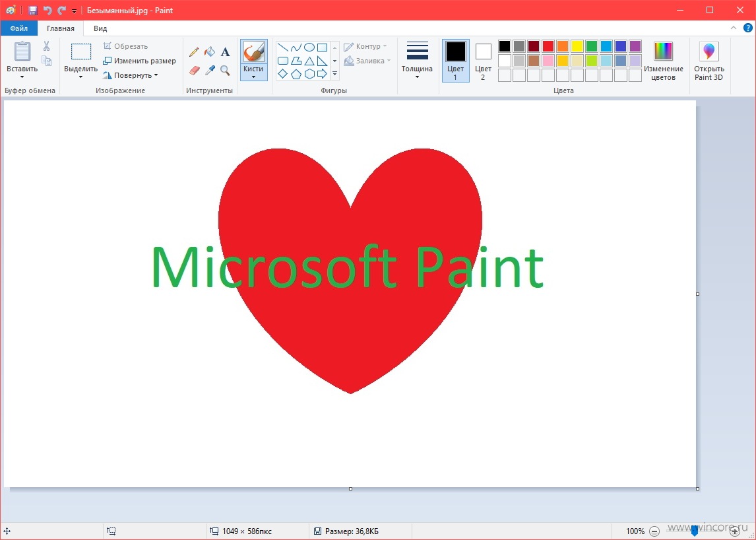Click the Paste clipboard icon
The height and width of the screenshot is (540, 756).
pyautogui.click(x=22, y=51)
